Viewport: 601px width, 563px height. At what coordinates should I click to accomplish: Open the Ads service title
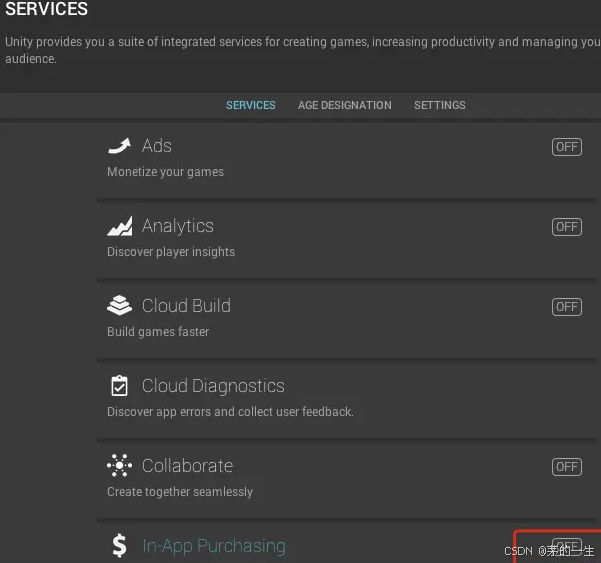pos(157,146)
